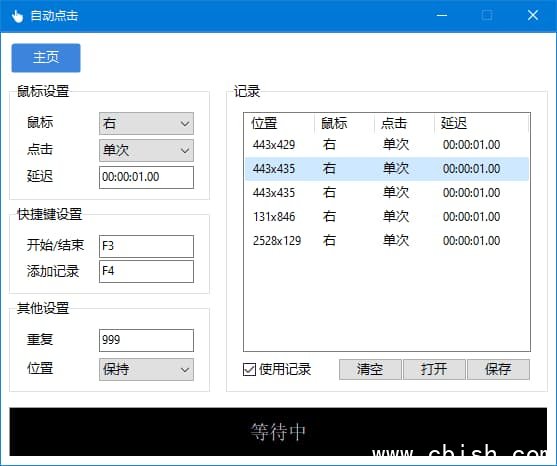557x466 pixels.
Task: Expand the 点击 dropdown showing 单次
Action: tap(146, 150)
